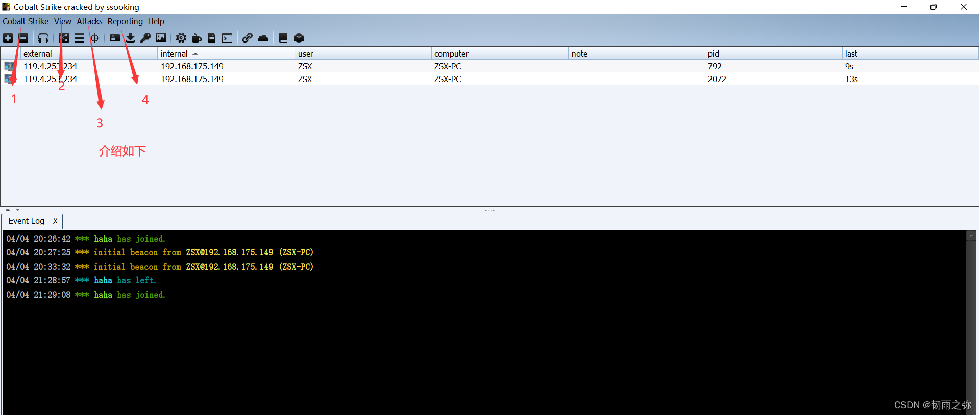The width and height of the screenshot is (980, 415).
Task: Click the Java signed applet coffee icon
Action: point(197,38)
